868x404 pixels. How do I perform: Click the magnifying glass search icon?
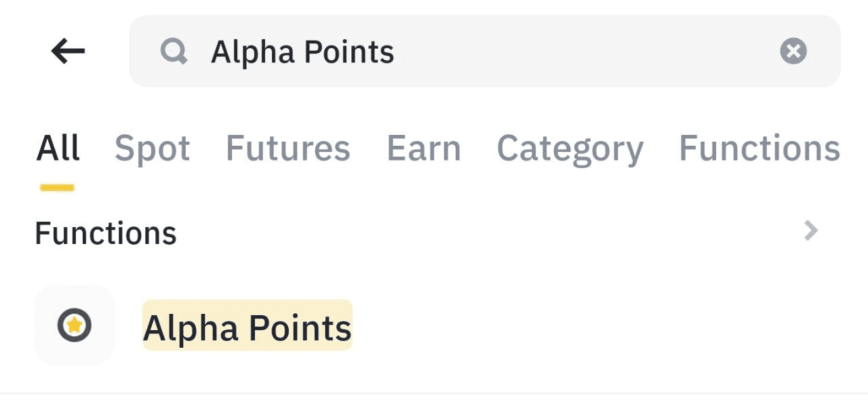(174, 51)
